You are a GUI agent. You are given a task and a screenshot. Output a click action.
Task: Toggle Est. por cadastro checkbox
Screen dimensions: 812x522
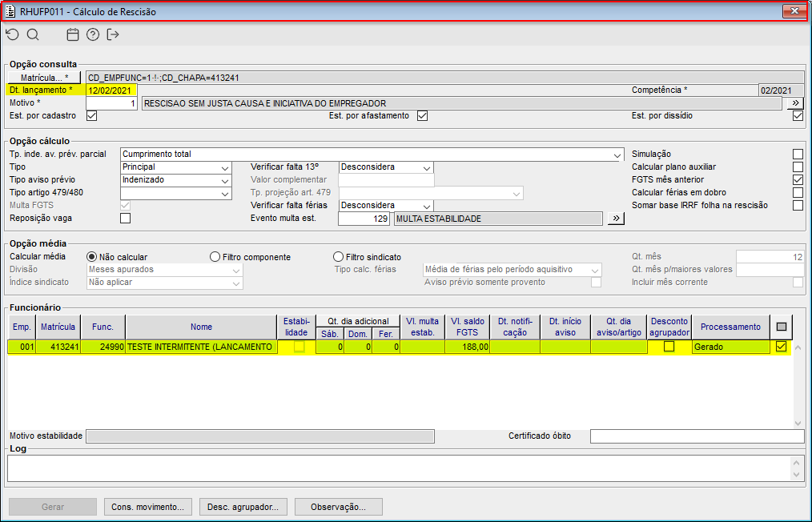tap(91, 115)
